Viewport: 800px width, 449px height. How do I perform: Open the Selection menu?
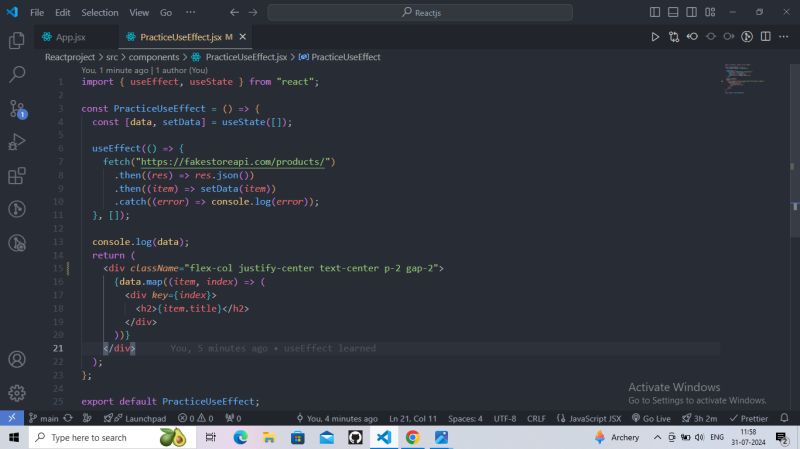(99, 12)
